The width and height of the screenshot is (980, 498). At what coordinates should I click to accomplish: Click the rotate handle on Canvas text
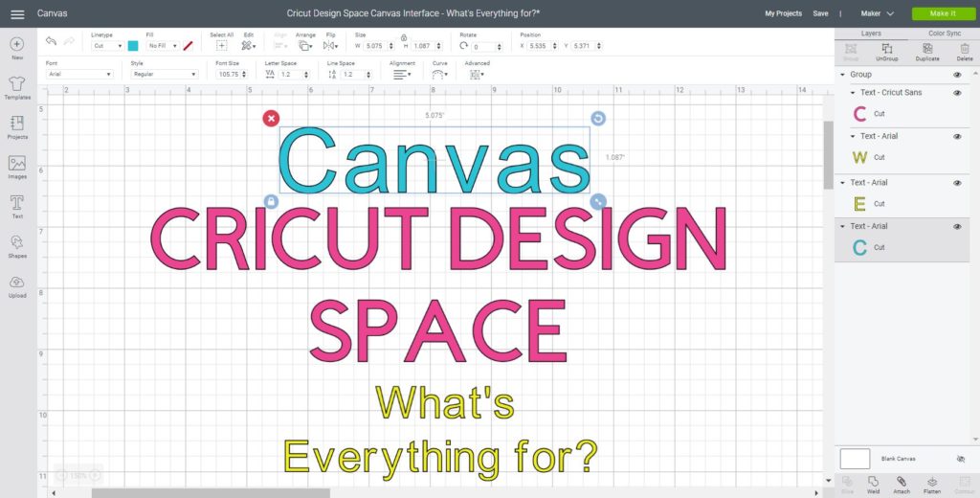pos(598,118)
